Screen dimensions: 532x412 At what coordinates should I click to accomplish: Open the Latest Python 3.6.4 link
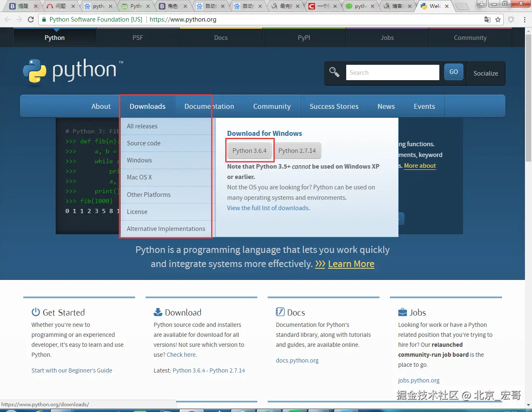click(x=189, y=370)
